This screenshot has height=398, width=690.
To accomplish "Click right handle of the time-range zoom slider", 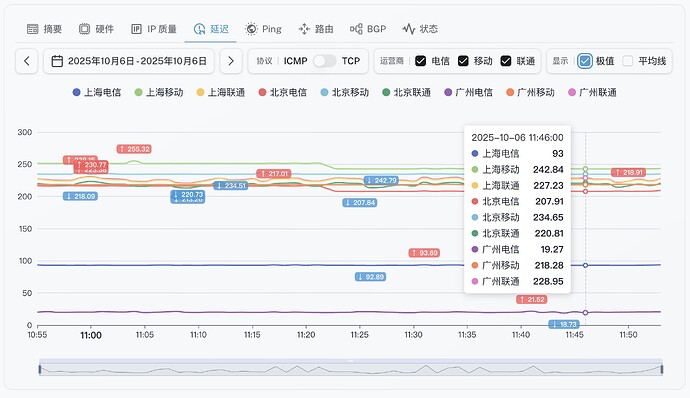I will click(662, 369).
